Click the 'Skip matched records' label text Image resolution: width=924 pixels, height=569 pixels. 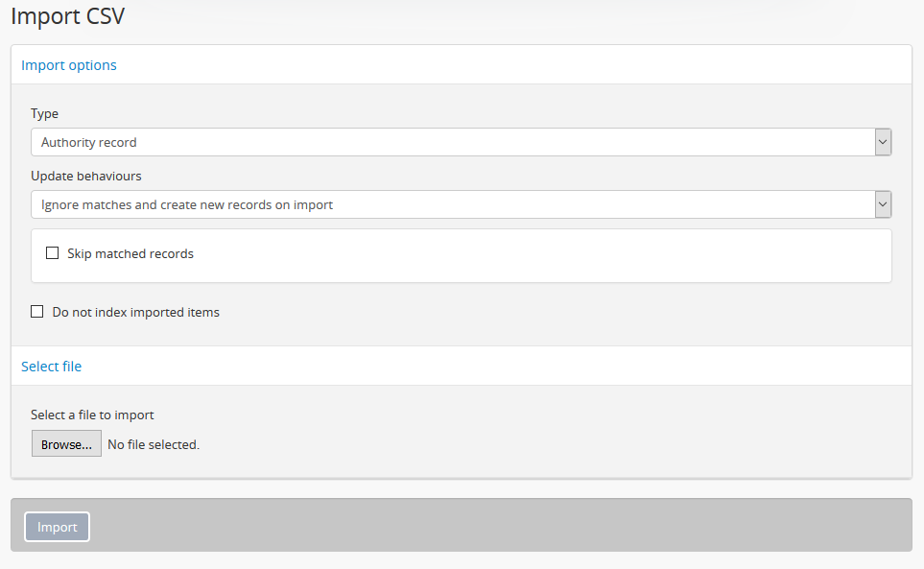pyautogui.click(x=130, y=254)
